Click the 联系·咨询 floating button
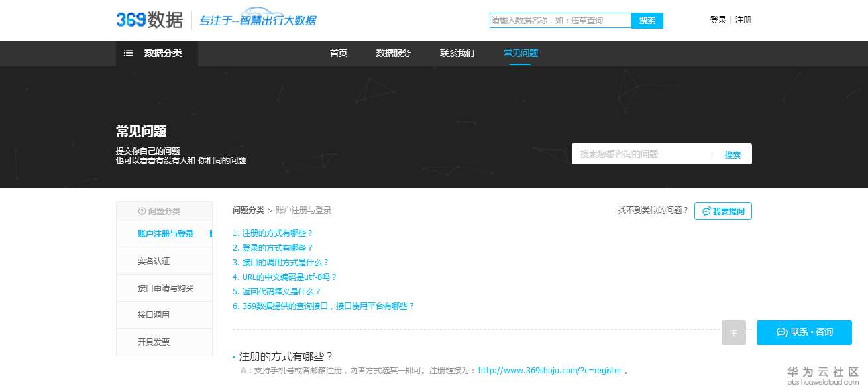The image size is (868, 392). pyautogui.click(x=804, y=332)
